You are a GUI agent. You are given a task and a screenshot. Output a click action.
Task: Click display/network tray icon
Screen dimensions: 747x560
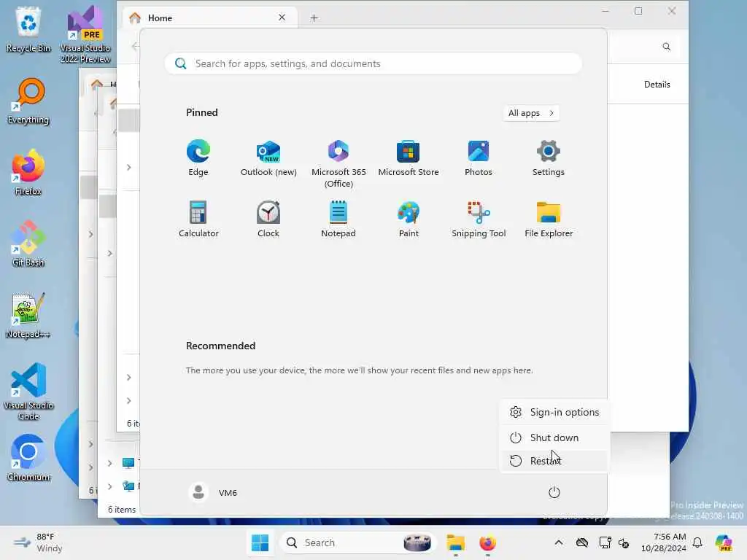[605, 542]
